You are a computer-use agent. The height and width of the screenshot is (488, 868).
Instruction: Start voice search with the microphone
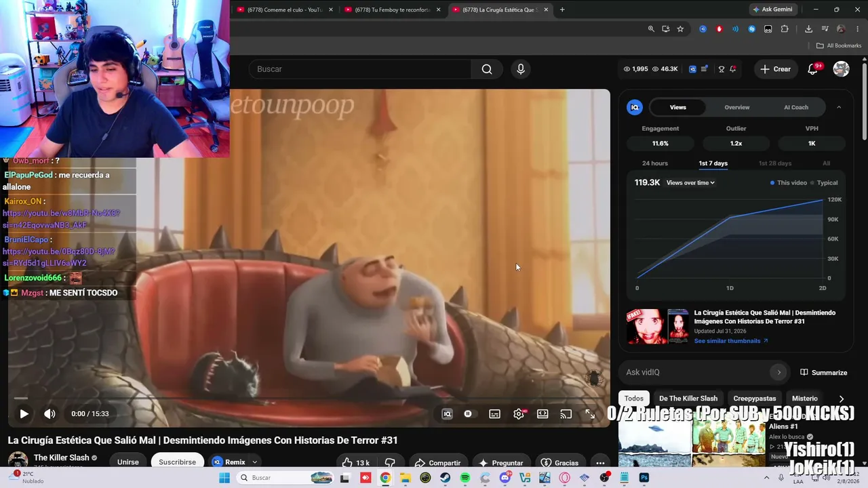521,69
